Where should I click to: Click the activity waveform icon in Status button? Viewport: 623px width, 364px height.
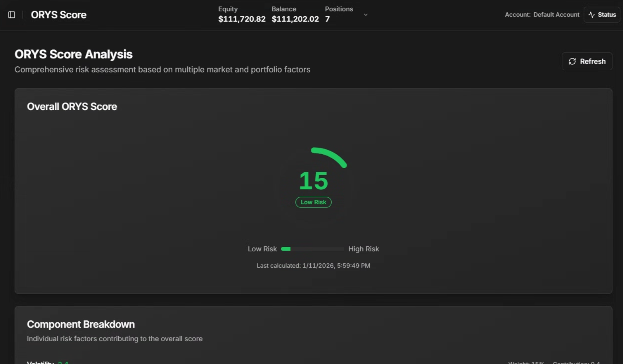click(591, 15)
